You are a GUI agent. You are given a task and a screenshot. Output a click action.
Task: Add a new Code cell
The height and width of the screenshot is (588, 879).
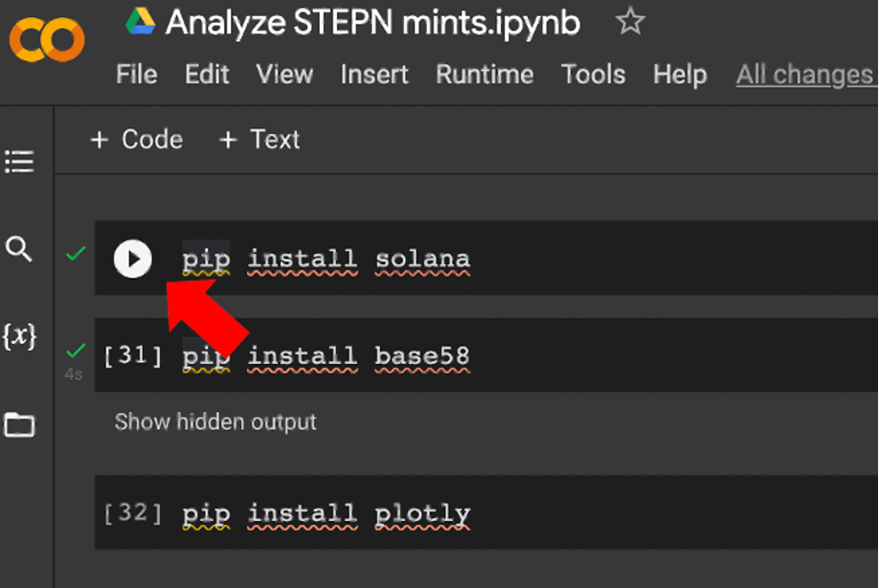tap(137, 140)
